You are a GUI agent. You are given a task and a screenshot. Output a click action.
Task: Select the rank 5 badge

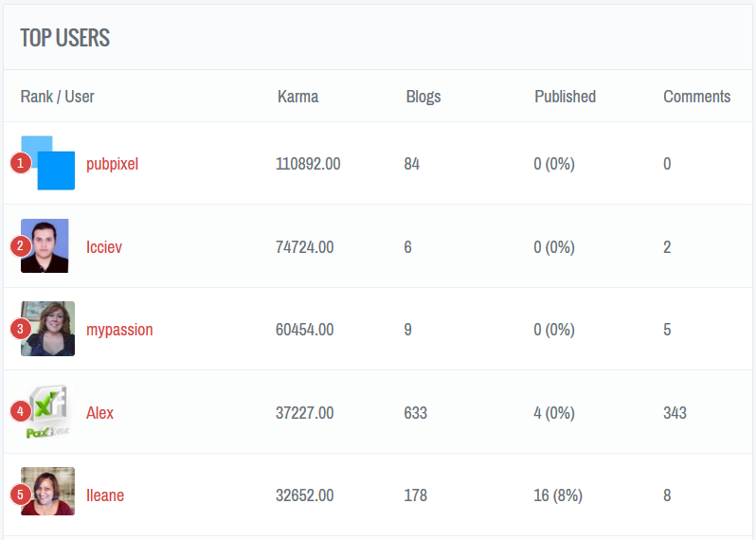pos(20,495)
